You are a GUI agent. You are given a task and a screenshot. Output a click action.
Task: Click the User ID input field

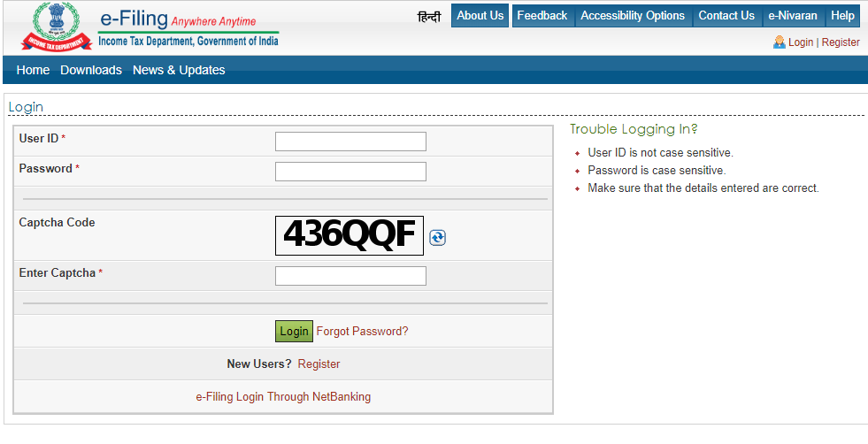[x=350, y=142]
